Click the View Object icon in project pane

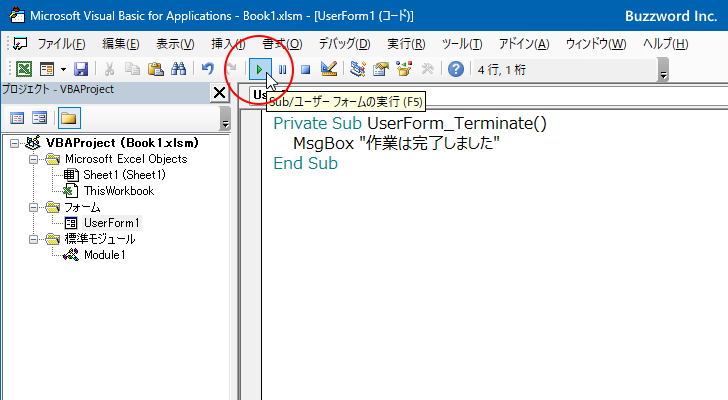pyautogui.click(x=39, y=118)
